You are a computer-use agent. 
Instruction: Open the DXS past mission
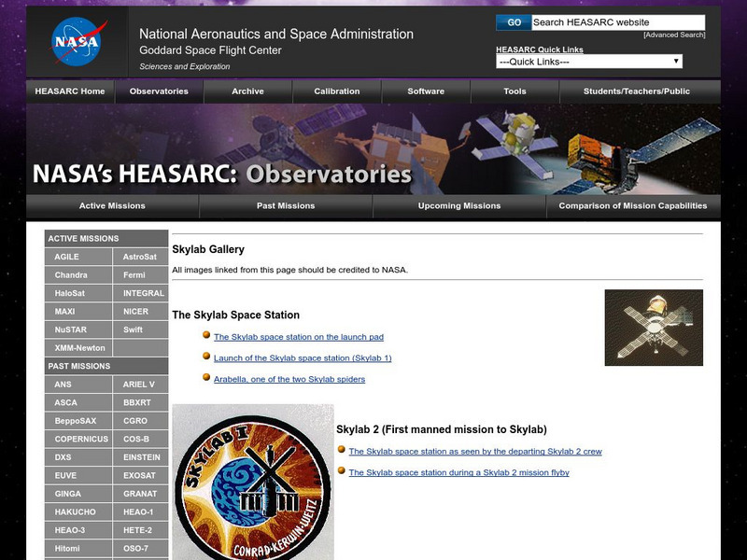pos(78,457)
